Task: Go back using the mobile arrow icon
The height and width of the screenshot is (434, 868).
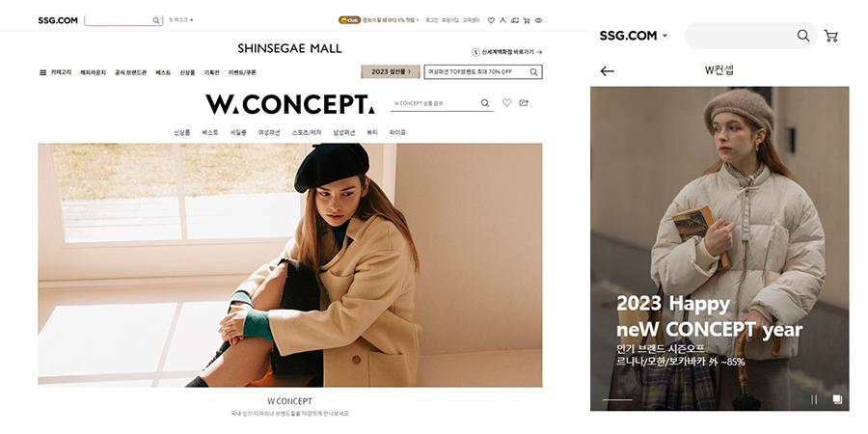Action: click(608, 70)
